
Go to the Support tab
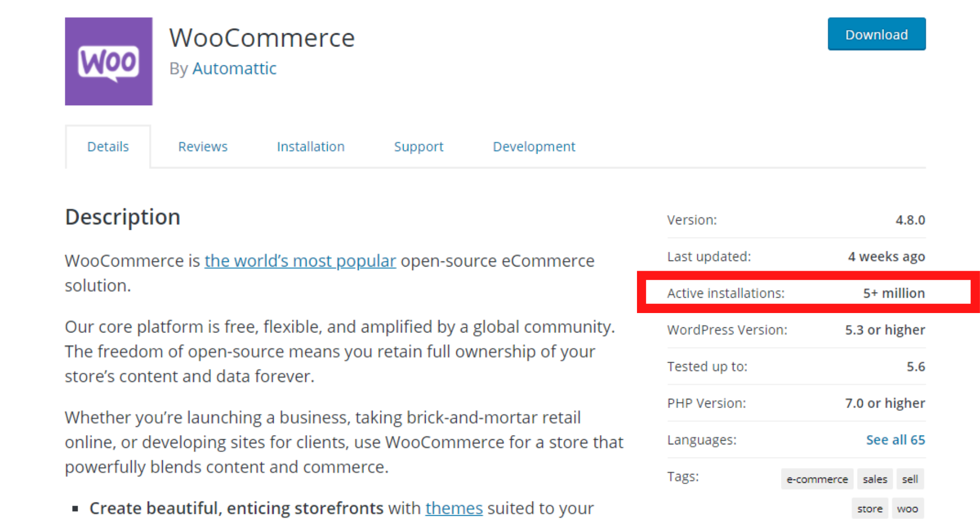click(x=419, y=147)
